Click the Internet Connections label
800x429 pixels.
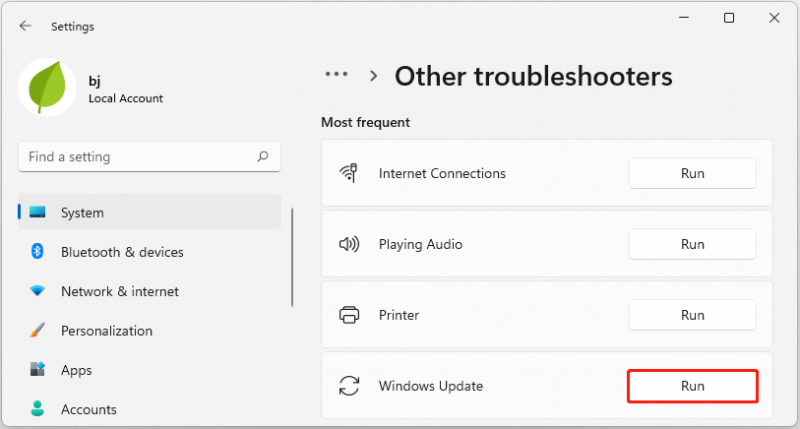coord(442,173)
